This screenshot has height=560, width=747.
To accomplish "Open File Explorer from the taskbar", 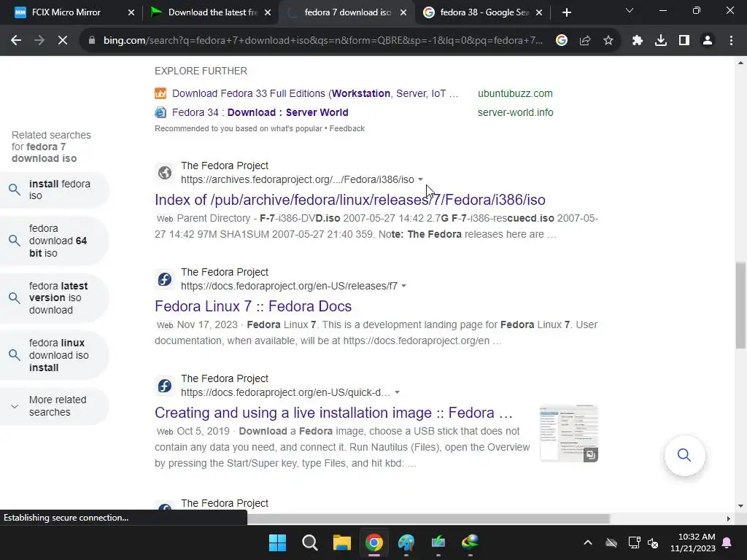I will 341,542.
